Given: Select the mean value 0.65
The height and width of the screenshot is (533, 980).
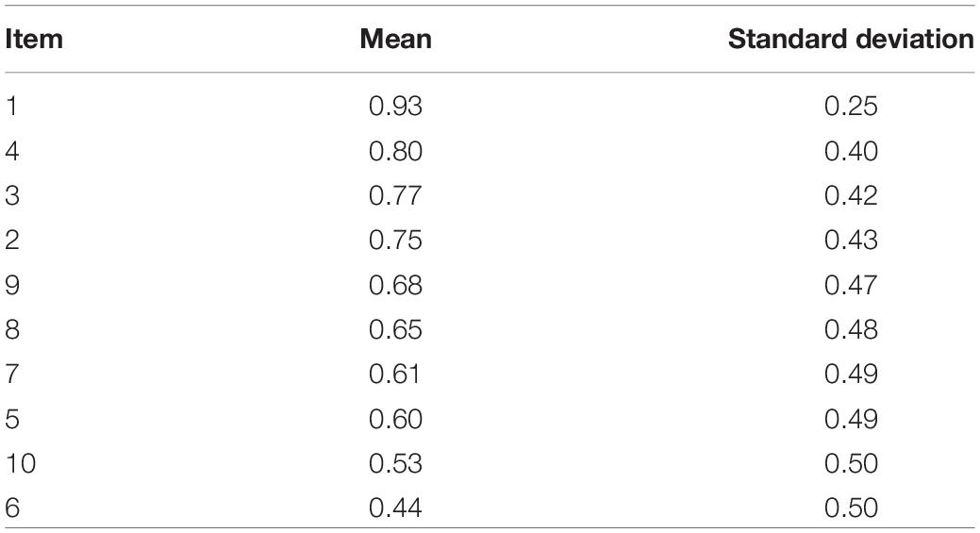Looking at the screenshot, I should click(395, 329).
